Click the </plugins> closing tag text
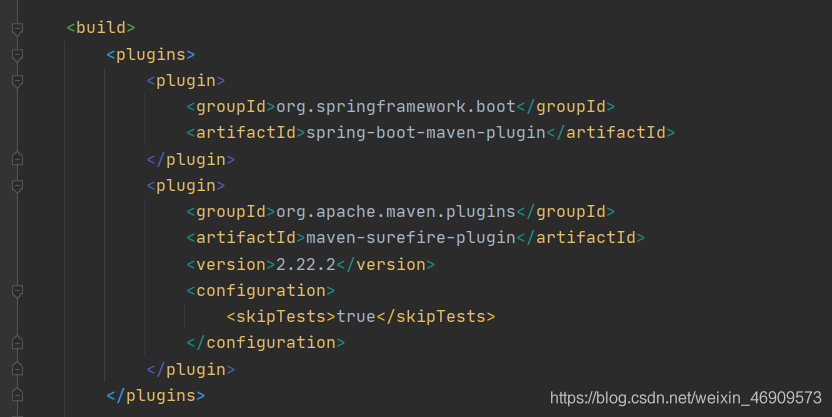Image resolution: width=832 pixels, height=417 pixels. point(155,396)
